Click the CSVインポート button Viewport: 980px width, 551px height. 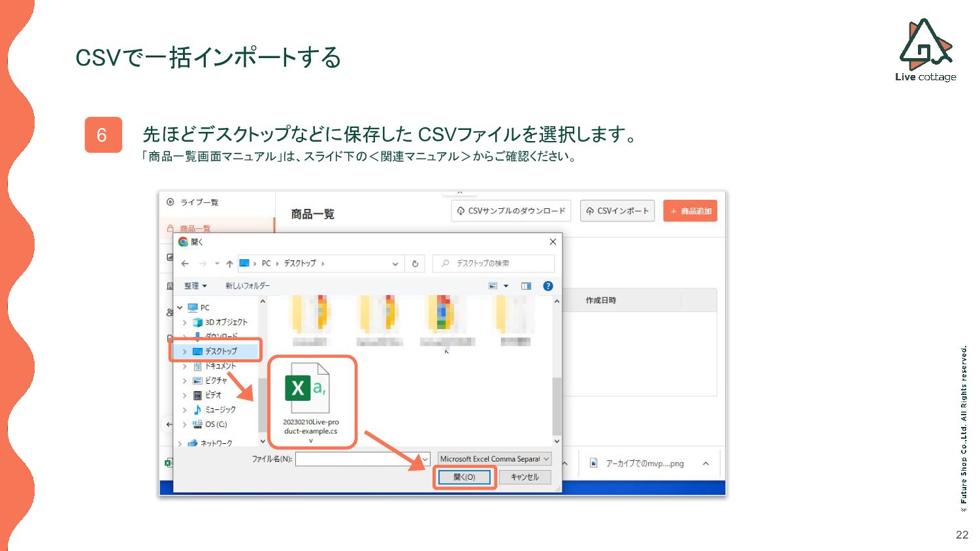point(617,211)
